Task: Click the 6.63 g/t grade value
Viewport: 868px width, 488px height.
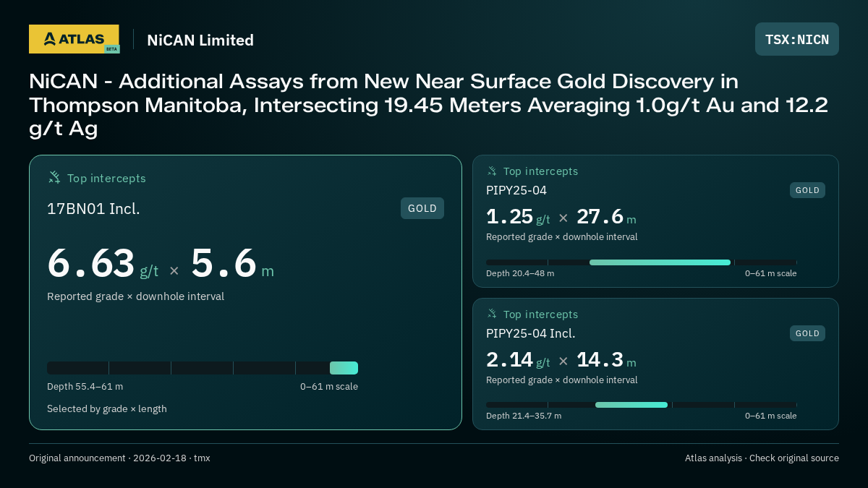Action: 103,263
